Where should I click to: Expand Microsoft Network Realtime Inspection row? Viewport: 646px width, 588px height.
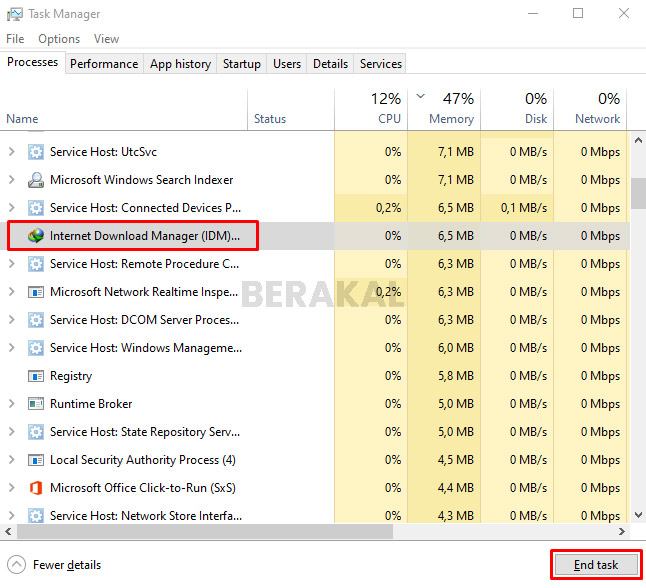[12, 292]
